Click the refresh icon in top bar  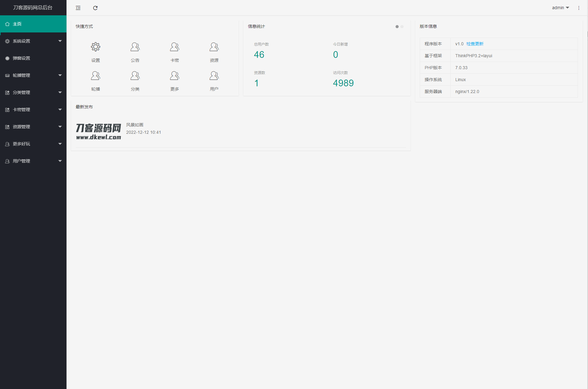pos(95,8)
